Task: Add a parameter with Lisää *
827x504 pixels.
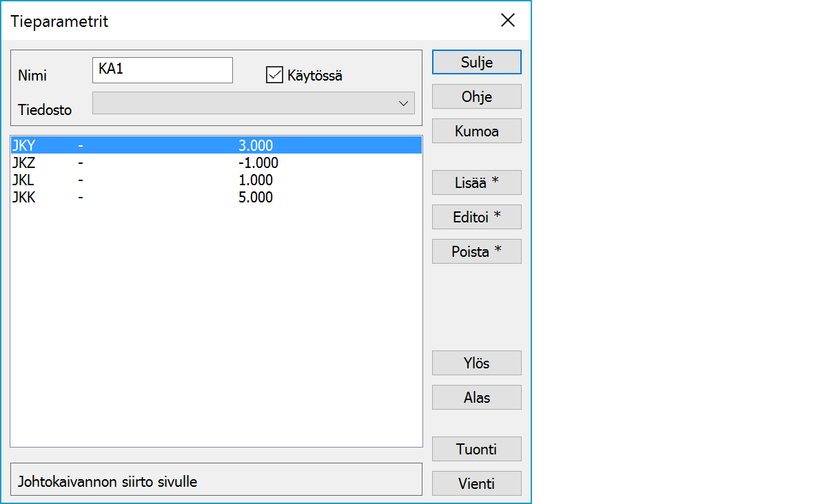Action: pos(476,182)
